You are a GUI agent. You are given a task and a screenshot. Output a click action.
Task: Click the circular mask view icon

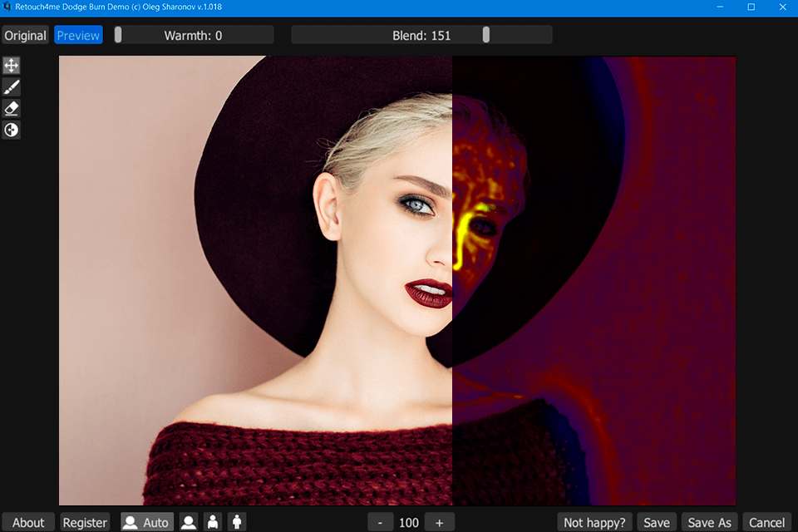pos(11,131)
